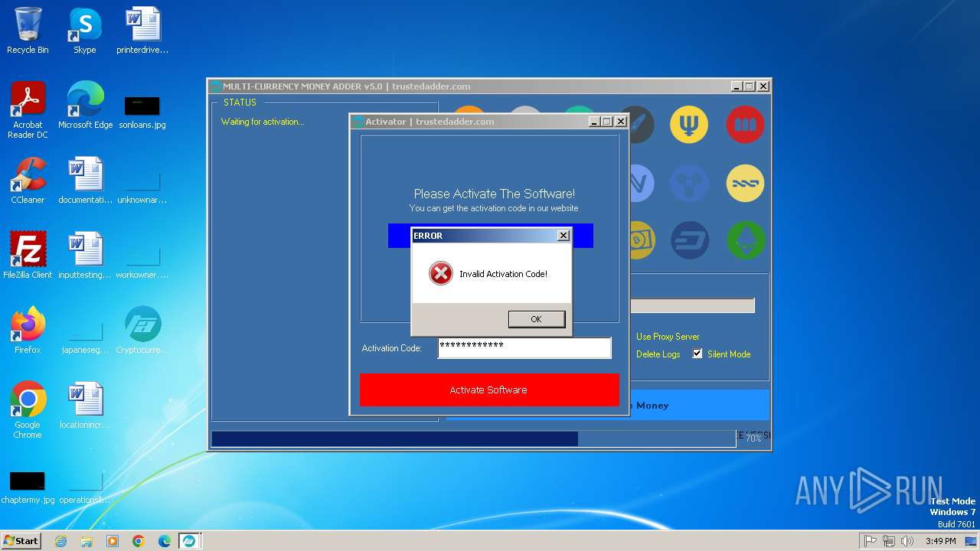Click the Activate Software button

pyautogui.click(x=489, y=390)
